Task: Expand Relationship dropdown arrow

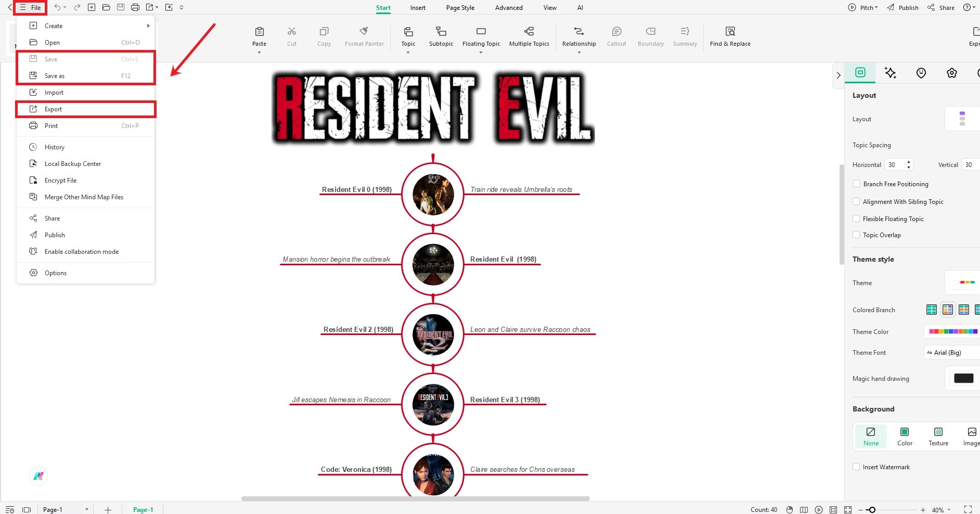Action: point(579,53)
